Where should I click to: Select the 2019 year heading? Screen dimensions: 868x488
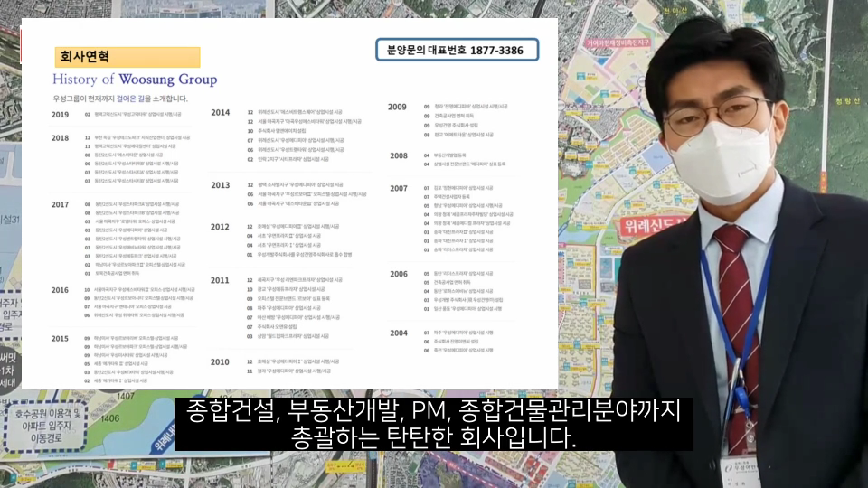point(60,115)
